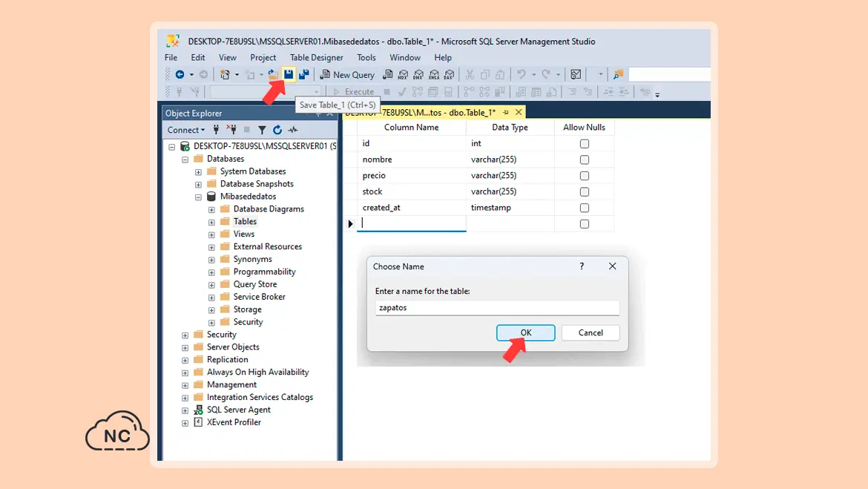This screenshot has height=489, width=868.
Task: Click the XMLA query toolbar icon
Action: click(x=434, y=74)
